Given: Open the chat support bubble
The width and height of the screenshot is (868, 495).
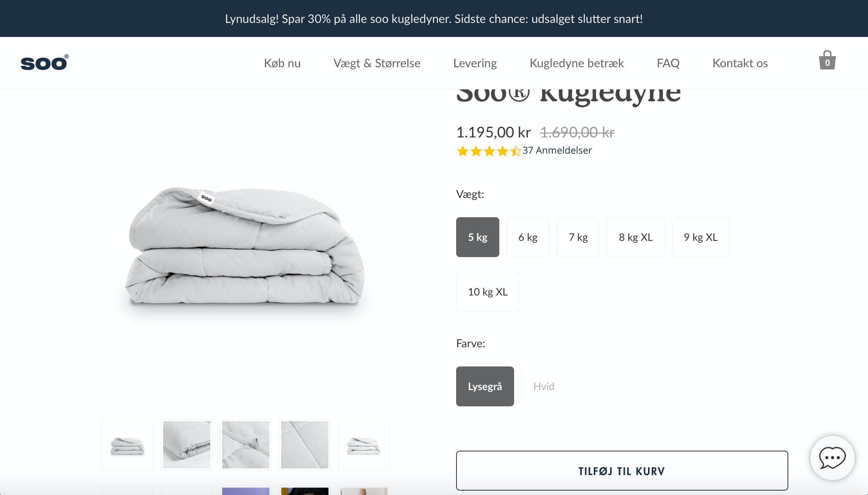Looking at the screenshot, I should pyautogui.click(x=832, y=458).
